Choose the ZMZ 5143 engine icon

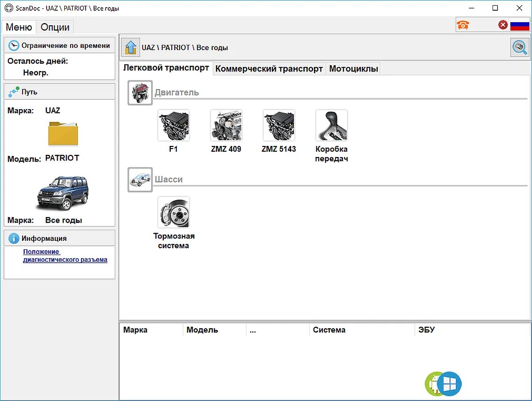(279, 126)
